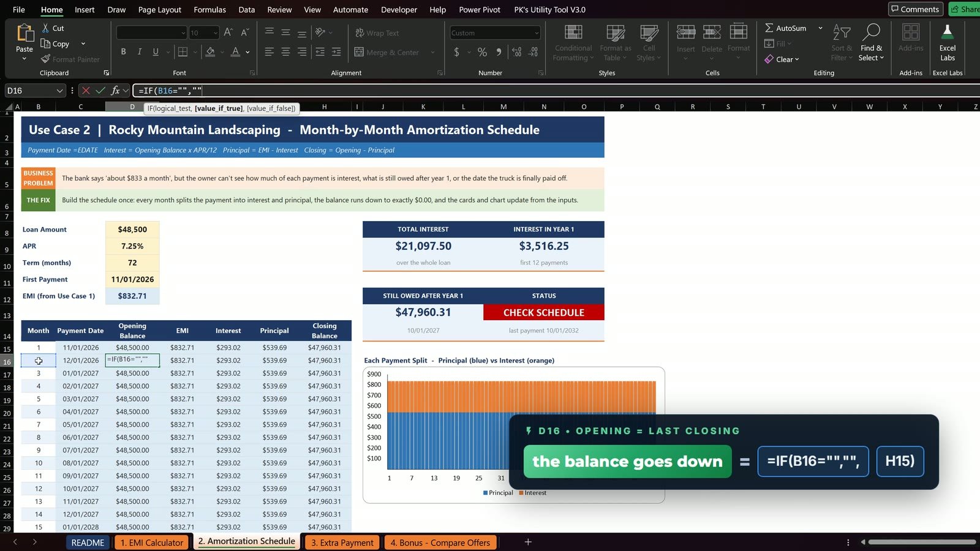Image resolution: width=980 pixels, height=551 pixels.
Task: Cancel formula entry with X icon
Action: pos(86,91)
